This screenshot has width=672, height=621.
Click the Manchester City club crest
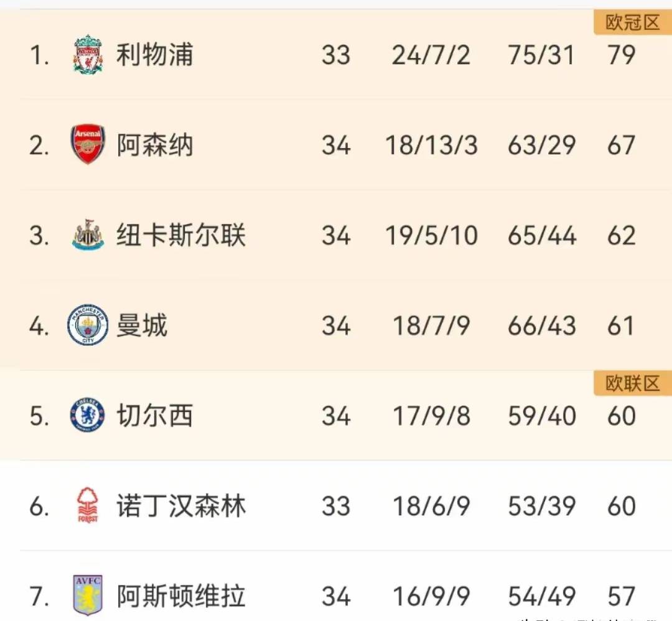coord(87,325)
